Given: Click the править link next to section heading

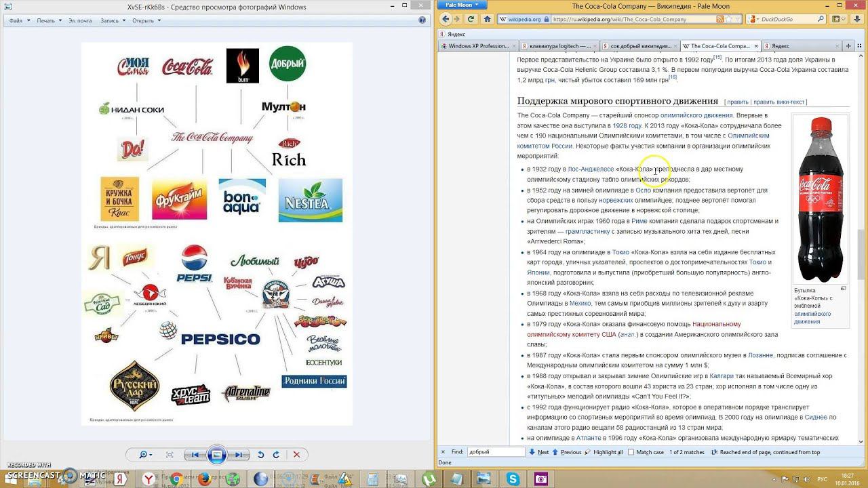Looking at the screenshot, I should click(x=738, y=102).
